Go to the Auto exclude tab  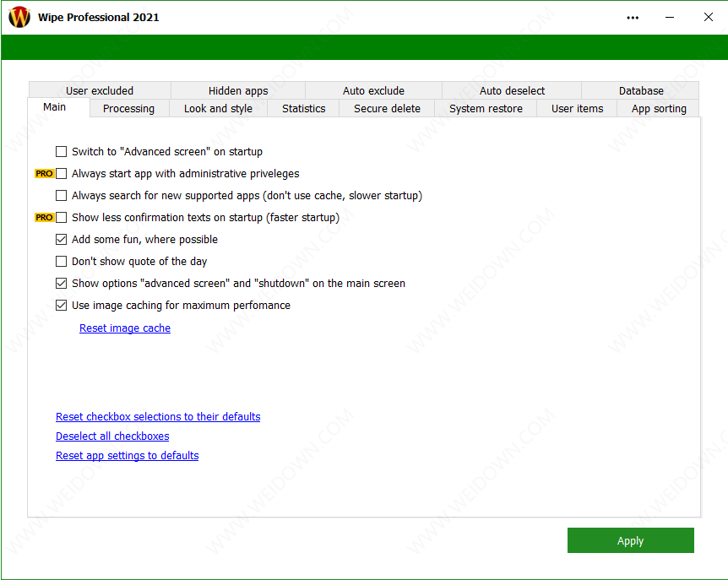click(373, 90)
